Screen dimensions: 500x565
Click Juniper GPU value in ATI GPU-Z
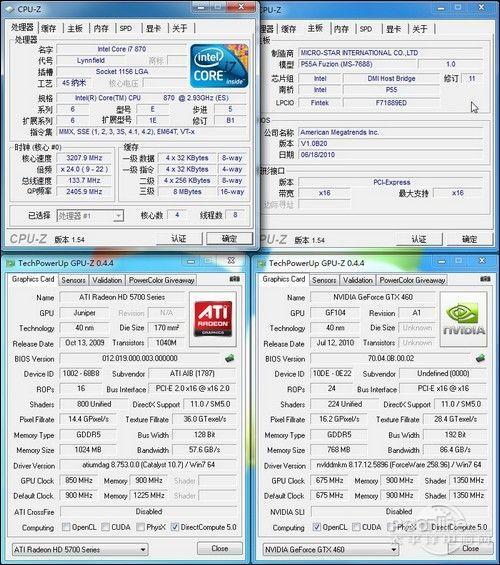(x=84, y=313)
